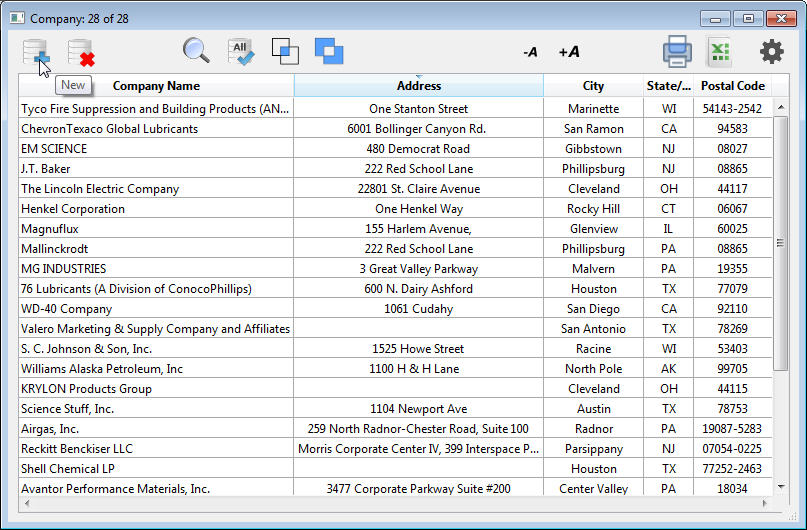
Task: Click the scrollbar down arrow
Action: pos(780,487)
